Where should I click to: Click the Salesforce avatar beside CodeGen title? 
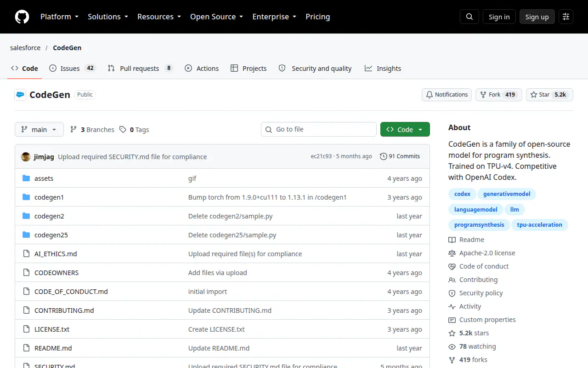coord(20,95)
